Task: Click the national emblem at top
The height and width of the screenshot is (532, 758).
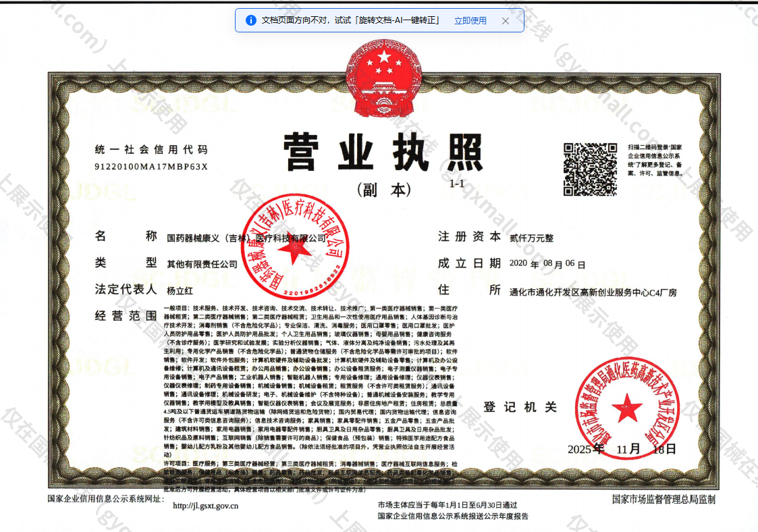Action: click(384, 78)
